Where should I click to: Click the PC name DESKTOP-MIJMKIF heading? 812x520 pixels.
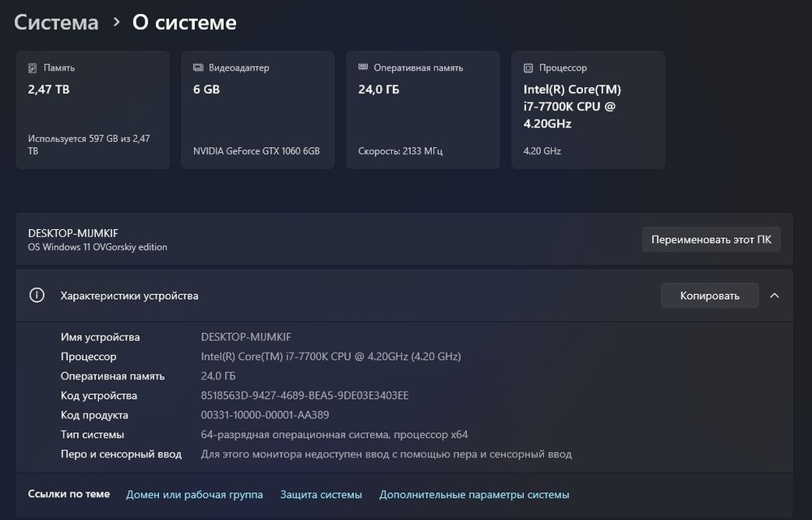(73, 233)
